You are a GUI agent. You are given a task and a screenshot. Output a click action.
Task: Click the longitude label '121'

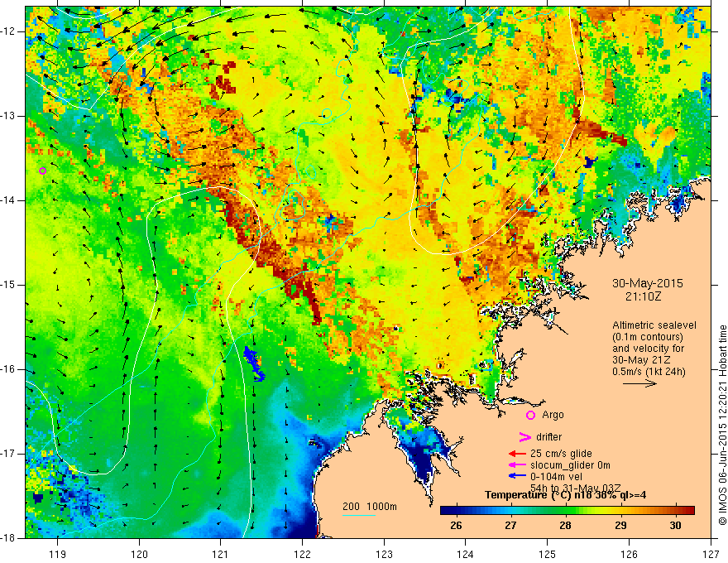click(x=221, y=554)
